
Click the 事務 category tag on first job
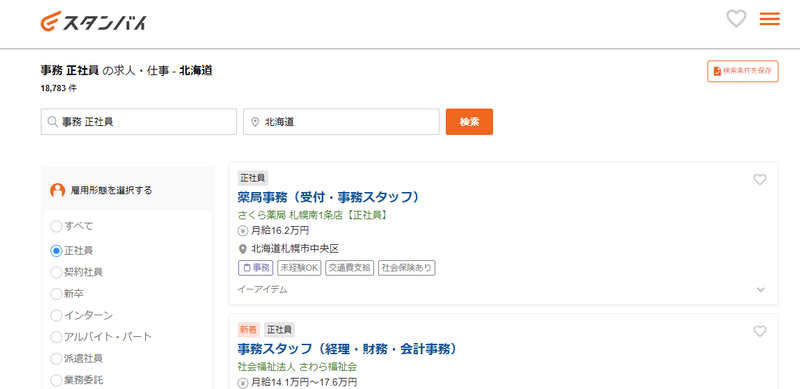pos(256,268)
